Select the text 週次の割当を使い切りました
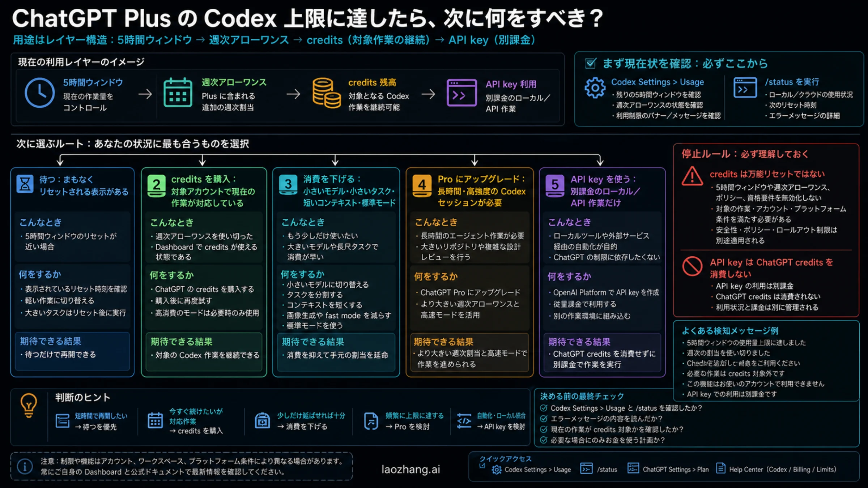This screenshot has width=868, height=488. [728, 353]
